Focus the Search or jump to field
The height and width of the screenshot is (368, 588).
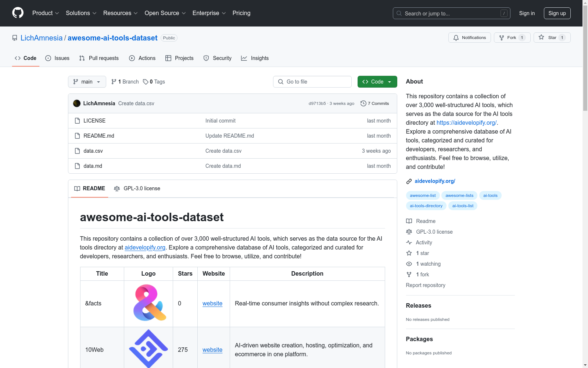451,13
